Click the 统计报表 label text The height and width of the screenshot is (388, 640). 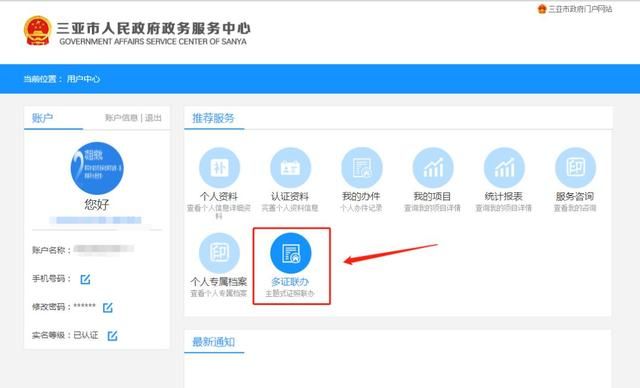[504, 197]
